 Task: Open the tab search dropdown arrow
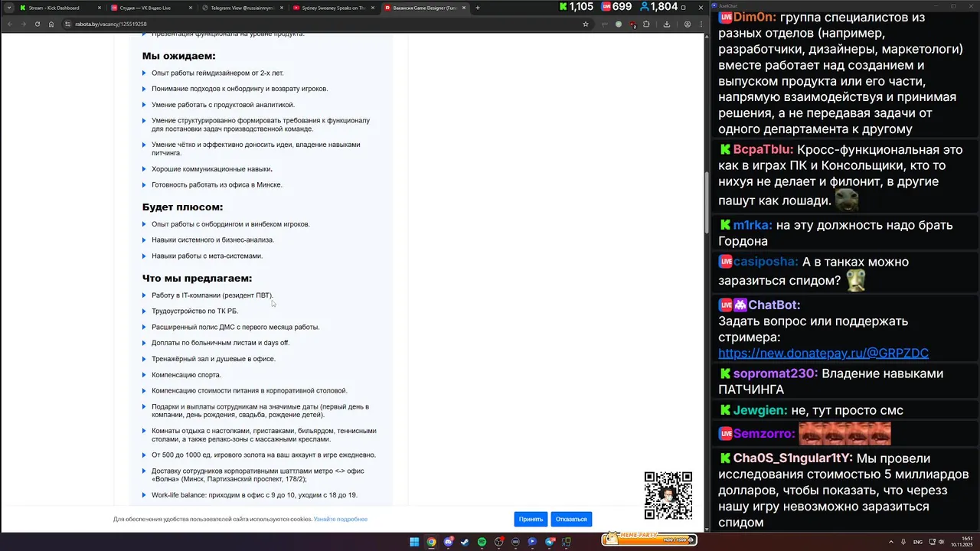coord(8,8)
